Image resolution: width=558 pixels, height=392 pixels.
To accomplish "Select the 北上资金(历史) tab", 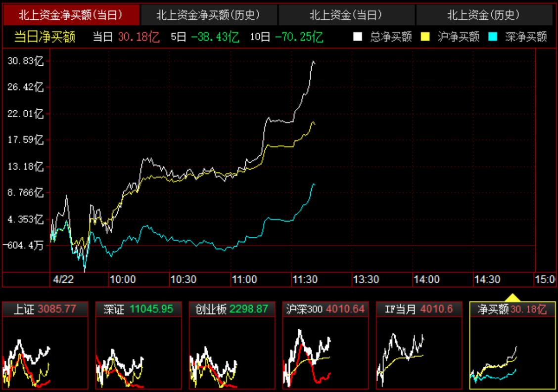I will [483, 15].
